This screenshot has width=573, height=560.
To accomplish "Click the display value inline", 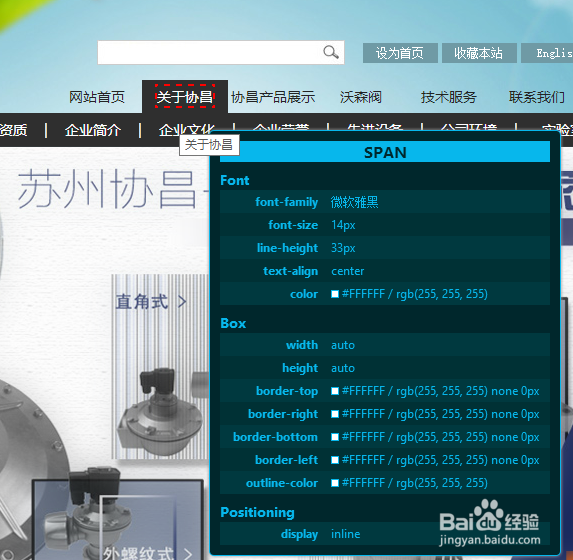I will tap(346, 534).
